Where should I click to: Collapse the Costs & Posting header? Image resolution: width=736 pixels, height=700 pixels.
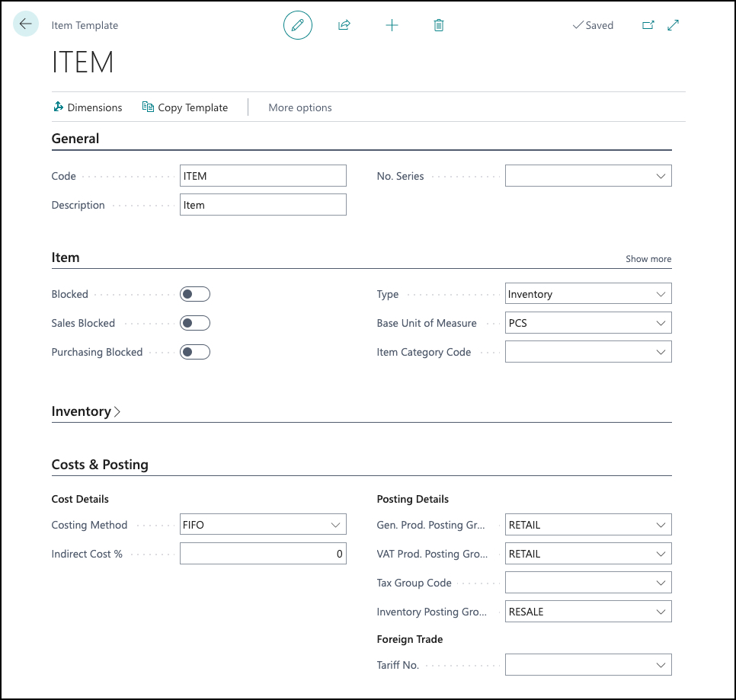[100, 465]
